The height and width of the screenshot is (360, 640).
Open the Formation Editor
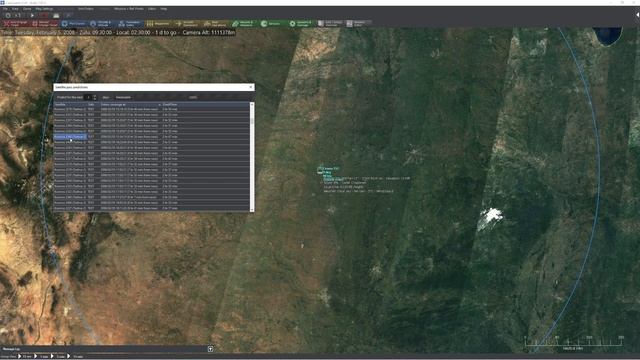coord(130,24)
